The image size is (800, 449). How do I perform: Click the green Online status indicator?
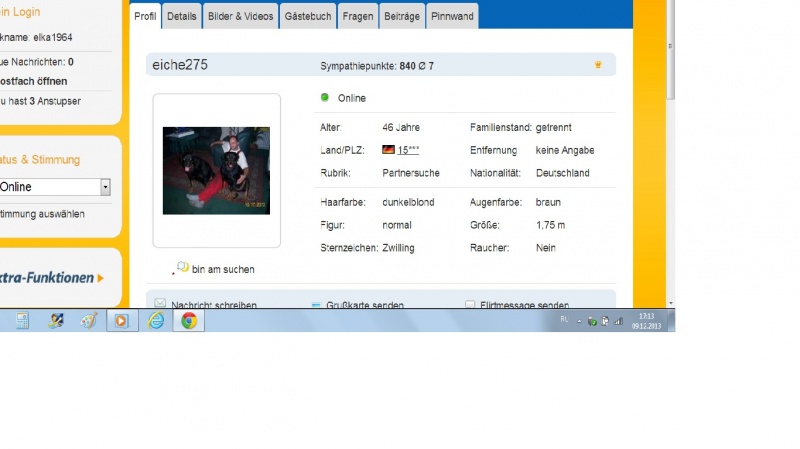click(x=324, y=98)
